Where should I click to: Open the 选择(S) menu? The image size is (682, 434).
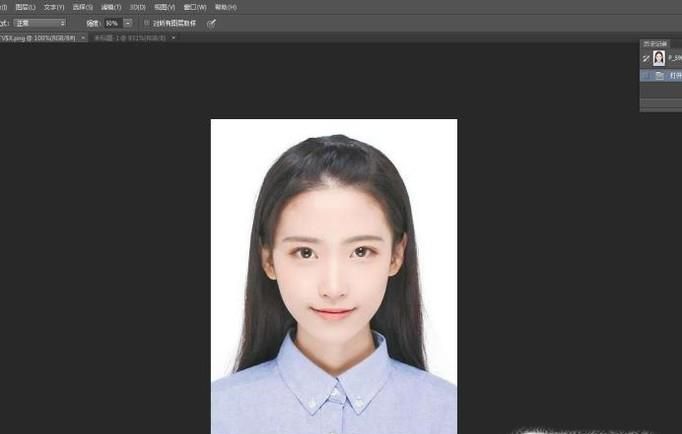click(82, 6)
